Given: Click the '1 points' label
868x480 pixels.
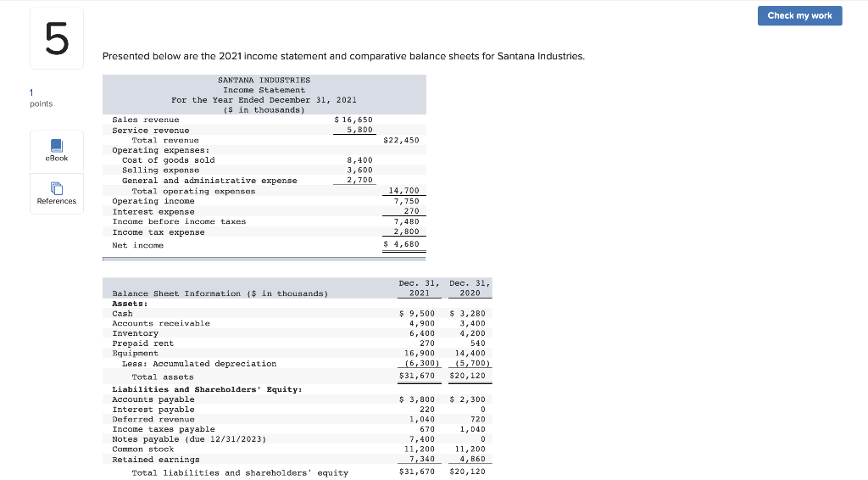Looking at the screenshot, I should 41,98.
